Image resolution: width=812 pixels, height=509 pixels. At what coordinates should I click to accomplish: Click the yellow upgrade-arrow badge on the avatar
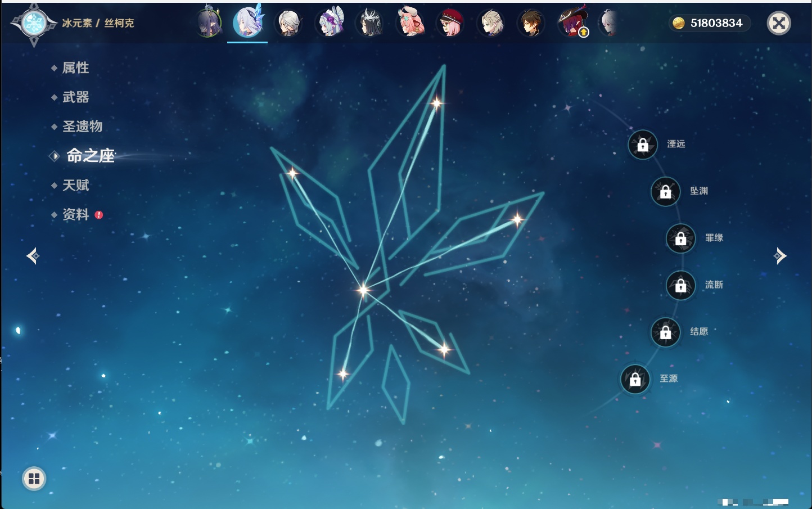pos(584,33)
